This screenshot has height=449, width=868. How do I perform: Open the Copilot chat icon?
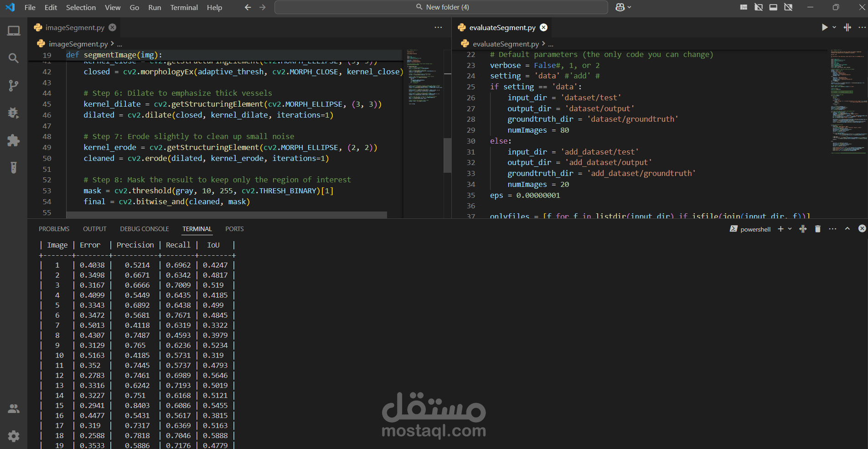tap(620, 7)
